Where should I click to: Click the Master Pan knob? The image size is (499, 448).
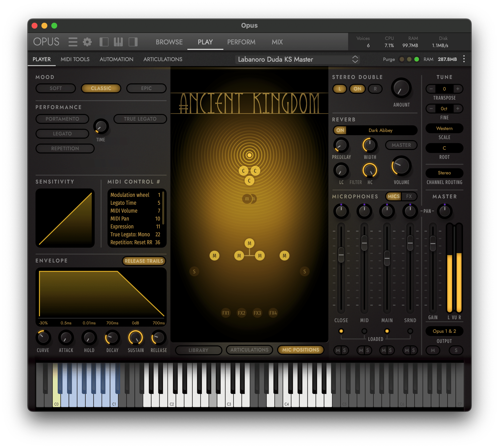(445, 211)
